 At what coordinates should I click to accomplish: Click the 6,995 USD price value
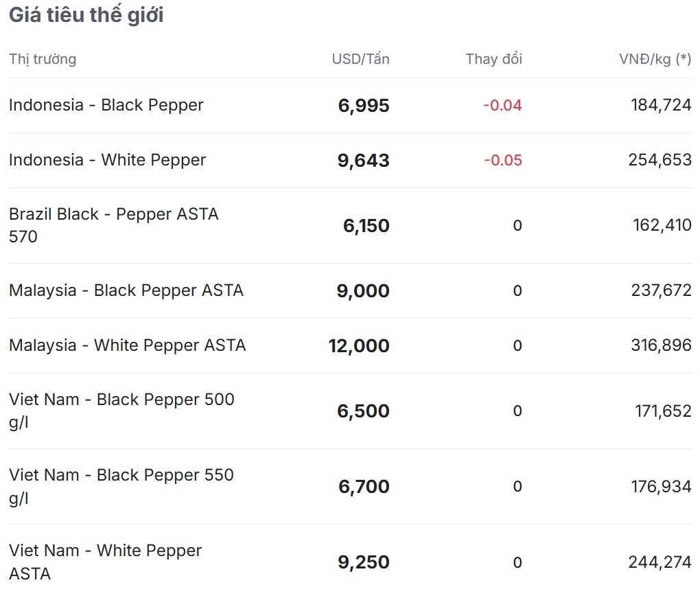click(x=364, y=106)
